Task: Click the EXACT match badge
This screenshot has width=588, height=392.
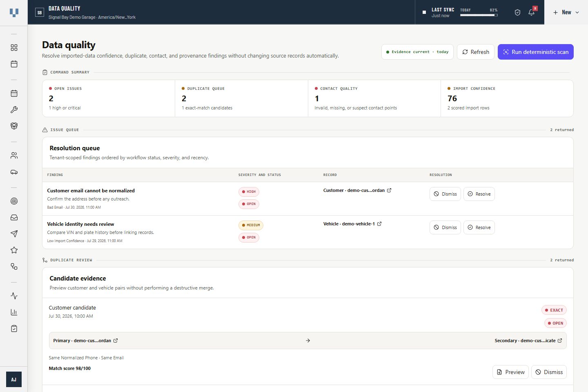Action: pyautogui.click(x=554, y=310)
